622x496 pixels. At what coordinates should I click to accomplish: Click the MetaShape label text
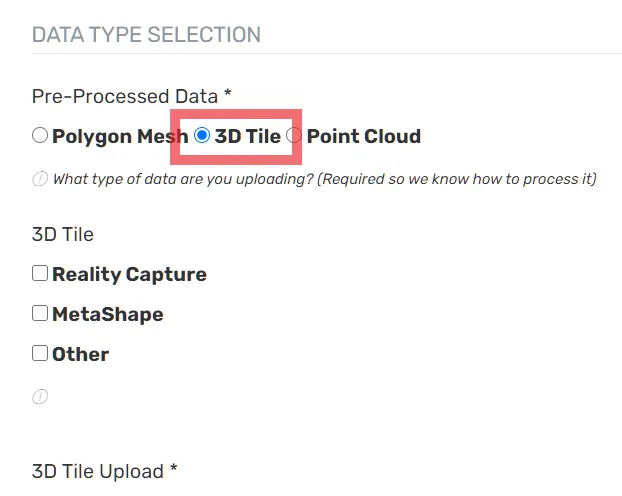tap(108, 315)
